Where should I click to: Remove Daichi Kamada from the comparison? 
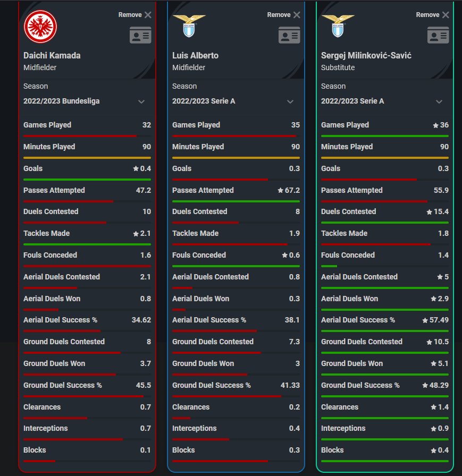point(135,15)
